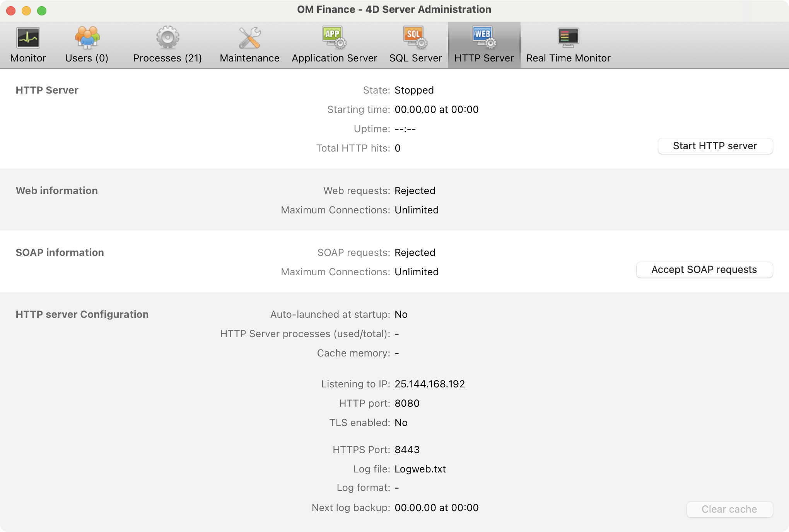Click the TLS enabled value No

(401, 423)
